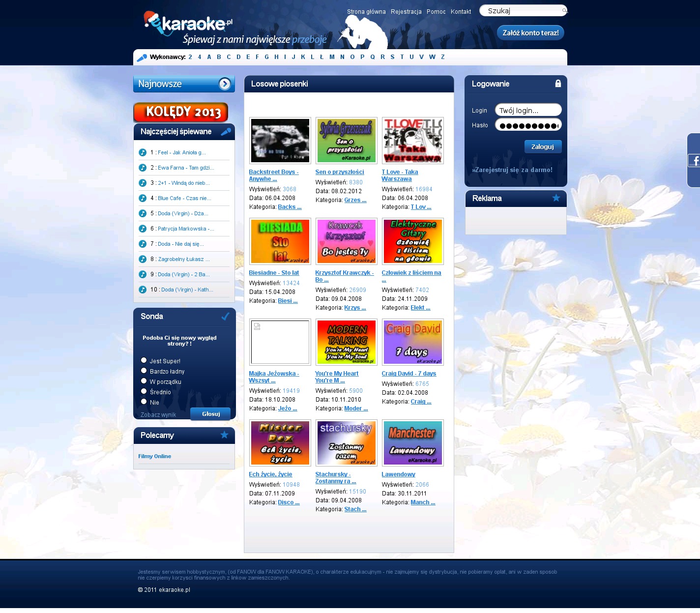
Task: Browse performers starting with letter Z
Action: pos(443,57)
